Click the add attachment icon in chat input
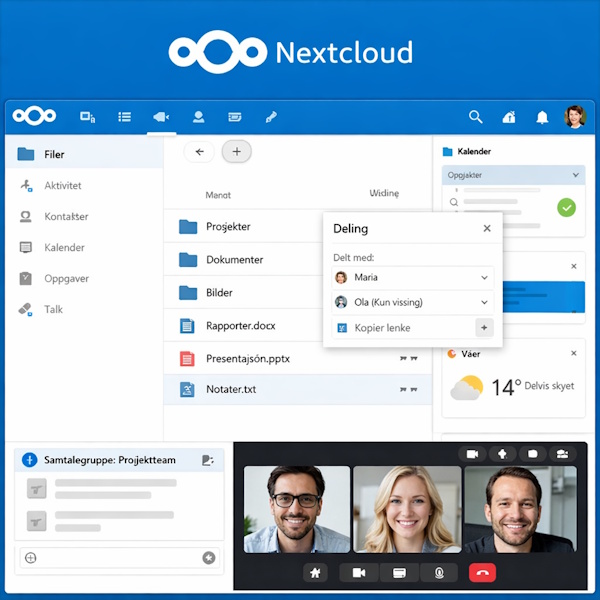 point(31,558)
